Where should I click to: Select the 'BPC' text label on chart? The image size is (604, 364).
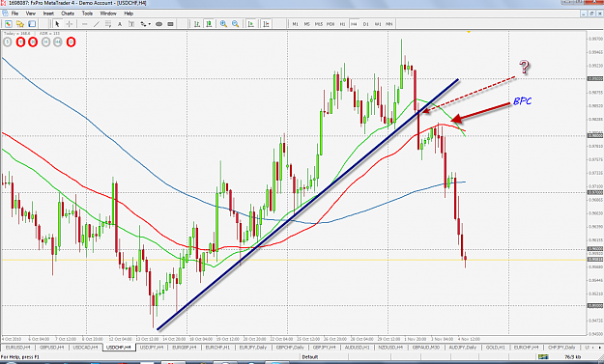[x=522, y=101]
